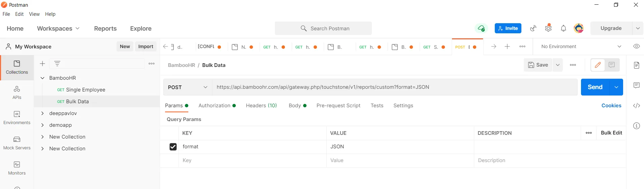The image size is (644, 189).
Task: Expand the first New Collection entry
Action: click(42, 137)
